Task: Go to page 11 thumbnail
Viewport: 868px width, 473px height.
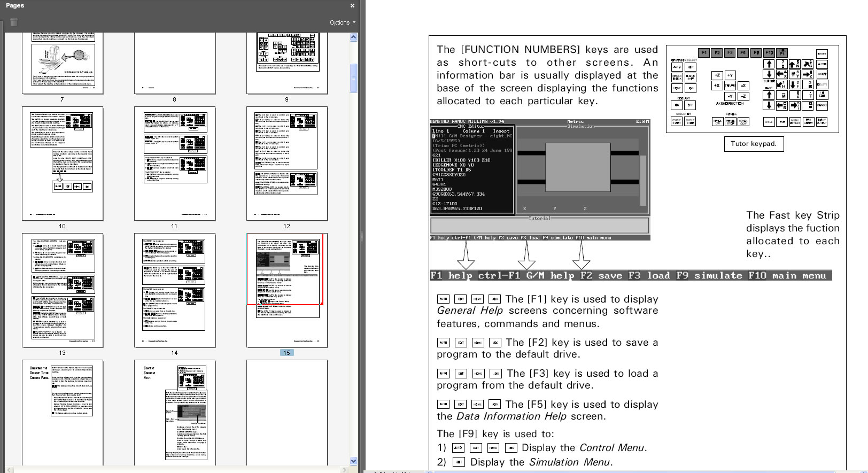Action: coord(174,163)
